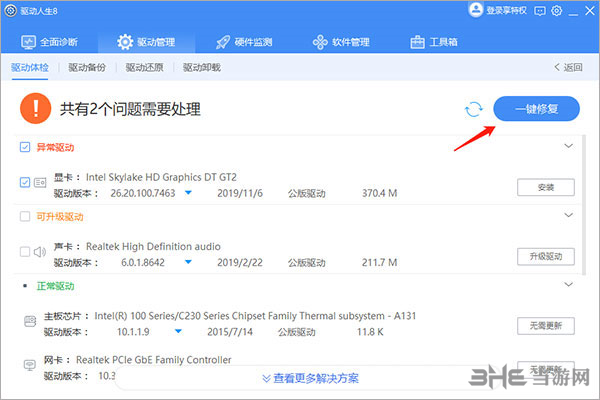
Task: Click the Realtek High Definition audio name
Action: (153, 247)
